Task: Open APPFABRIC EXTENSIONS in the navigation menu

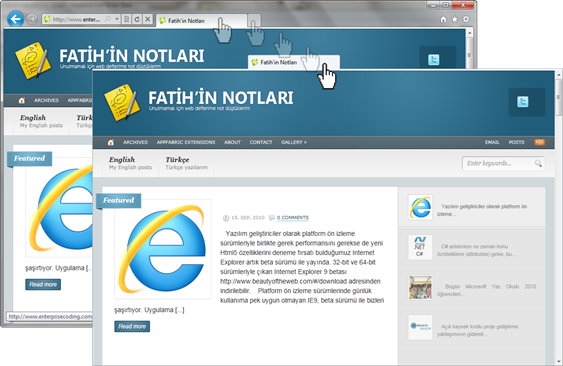Action: pyautogui.click(x=186, y=142)
